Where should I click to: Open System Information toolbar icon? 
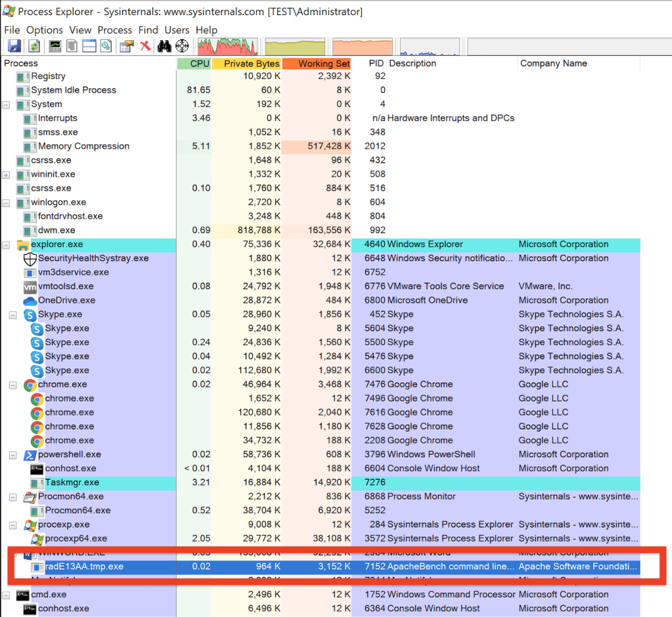click(x=55, y=46)
